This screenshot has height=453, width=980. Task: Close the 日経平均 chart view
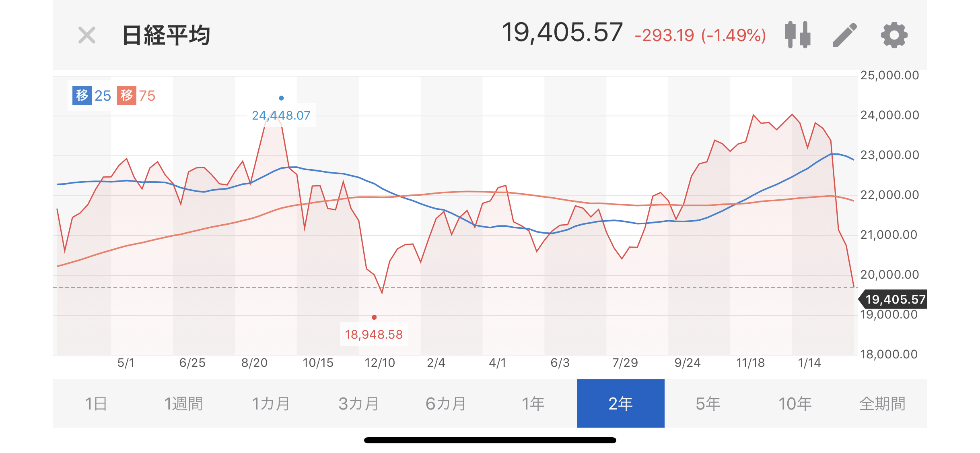(87, 35)
